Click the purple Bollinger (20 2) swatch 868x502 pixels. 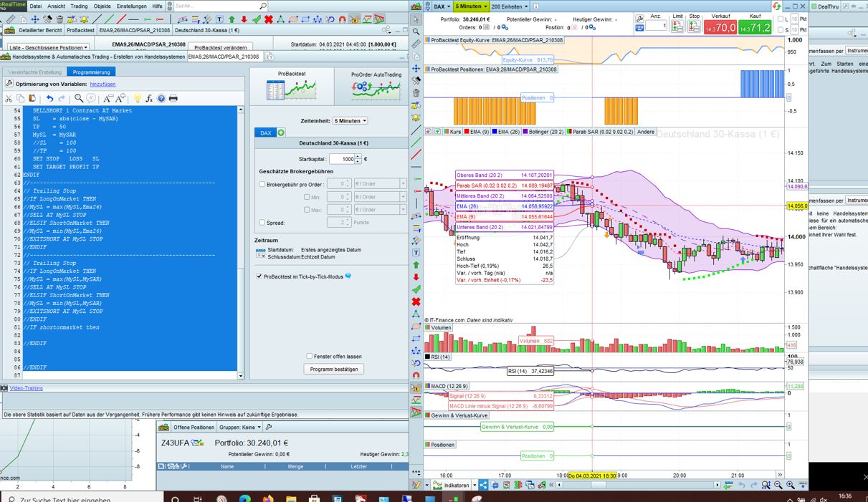click(526, 132)
